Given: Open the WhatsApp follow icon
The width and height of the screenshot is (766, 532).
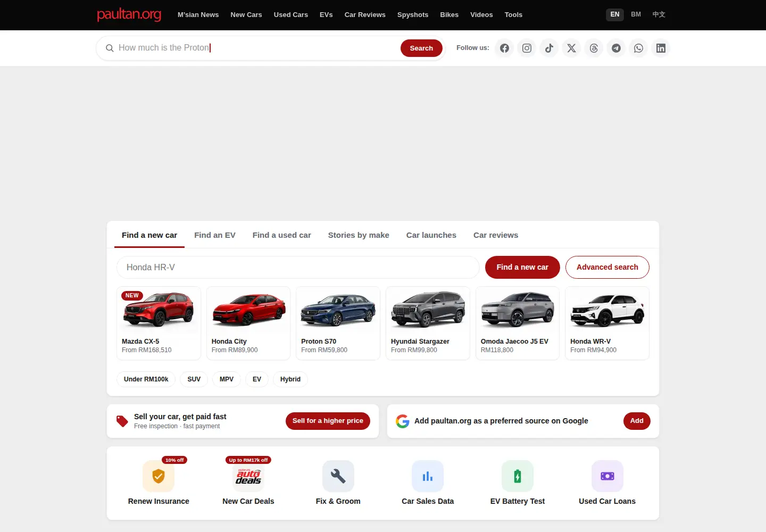Looking at the screenshot, I should coord(638,48).
